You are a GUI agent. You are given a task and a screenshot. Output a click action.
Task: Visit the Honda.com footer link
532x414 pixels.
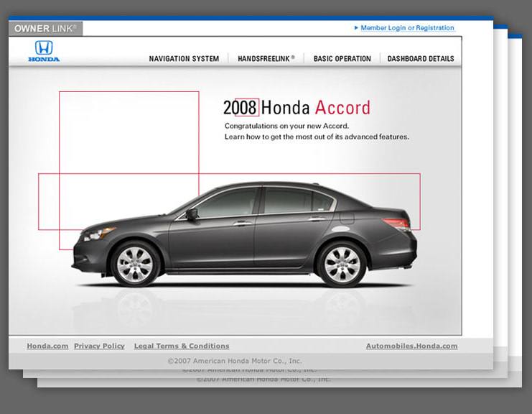(x=47, y=346)
